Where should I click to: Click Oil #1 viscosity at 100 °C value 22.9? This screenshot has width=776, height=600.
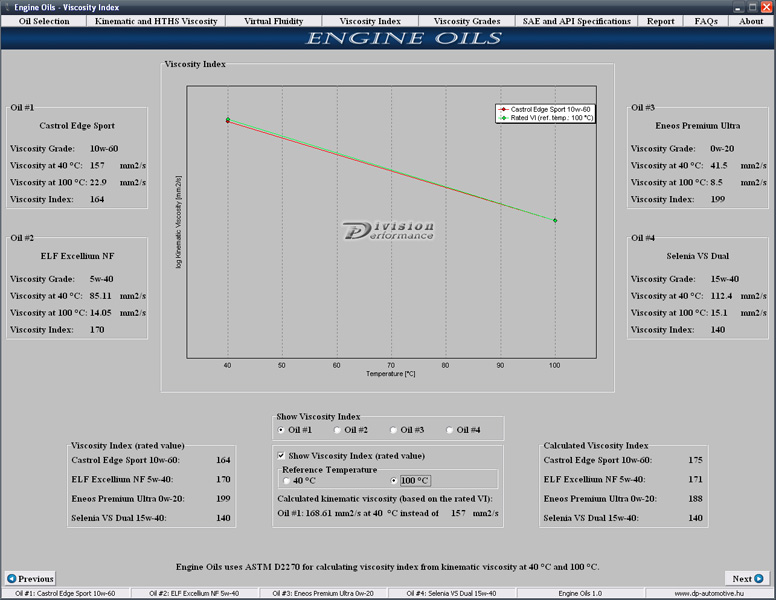[x=98, y=182]
